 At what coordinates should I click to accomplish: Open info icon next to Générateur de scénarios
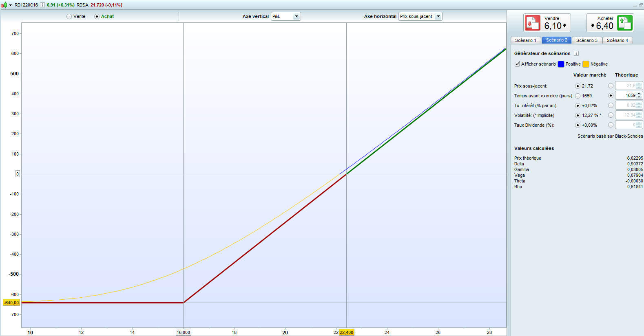[576, 53]
